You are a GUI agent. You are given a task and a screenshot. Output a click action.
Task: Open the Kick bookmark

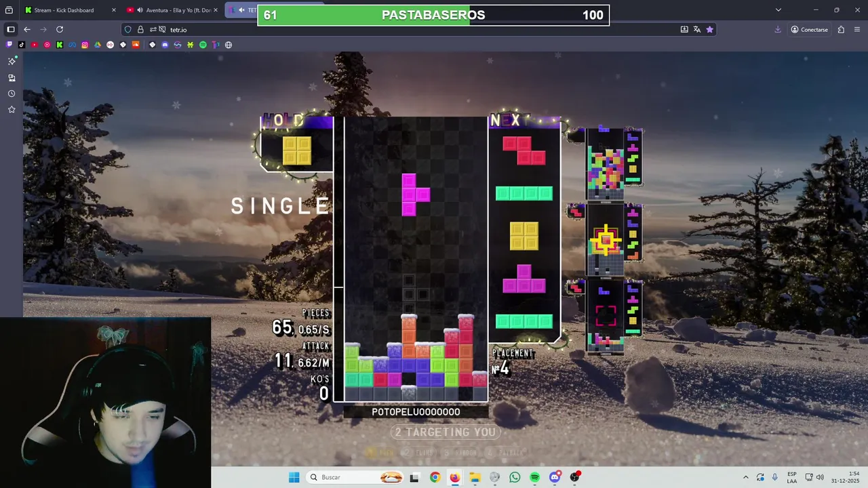(x=60, y=45)
